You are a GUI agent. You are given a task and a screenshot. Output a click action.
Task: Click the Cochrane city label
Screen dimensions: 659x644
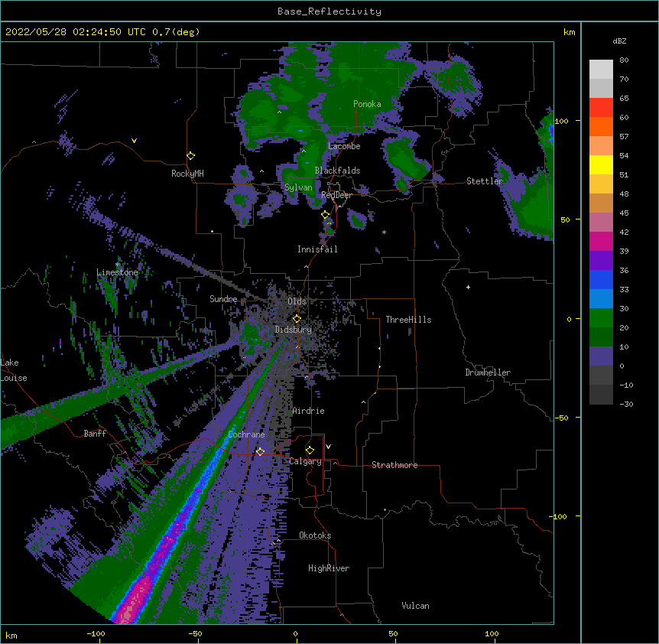pyautogui.click(x=246, y=434)
